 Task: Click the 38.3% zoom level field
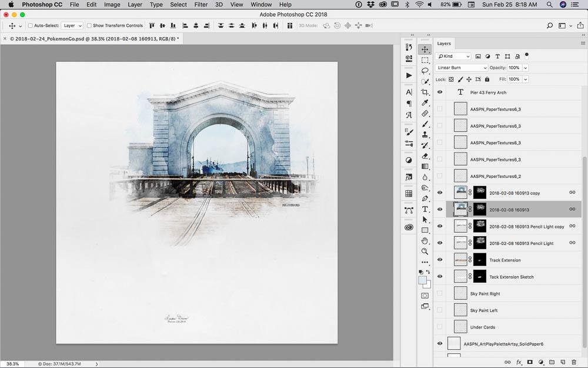[12, 364]
